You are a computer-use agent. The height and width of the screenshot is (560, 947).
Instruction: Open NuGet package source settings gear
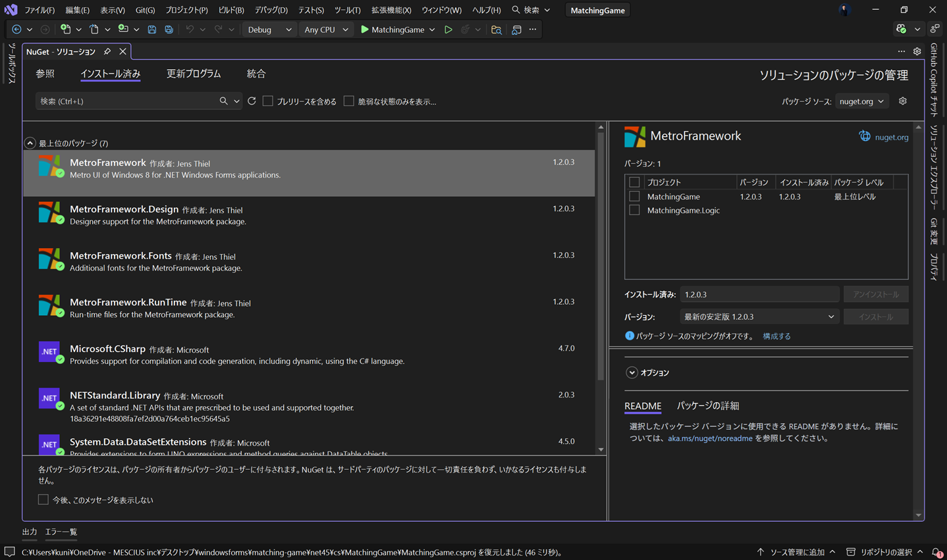pyautogui.click(x=902, y=101)
